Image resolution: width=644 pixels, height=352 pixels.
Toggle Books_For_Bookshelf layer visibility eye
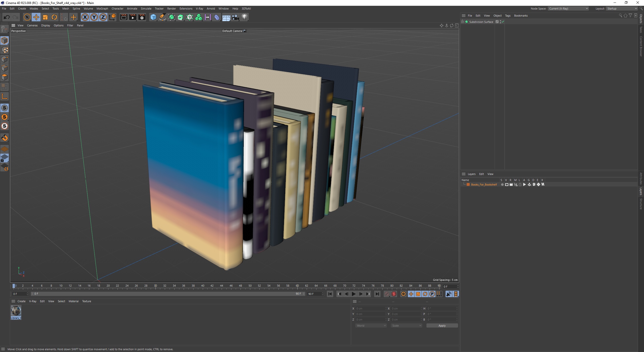pyautogui.click(x=507, y=185)
